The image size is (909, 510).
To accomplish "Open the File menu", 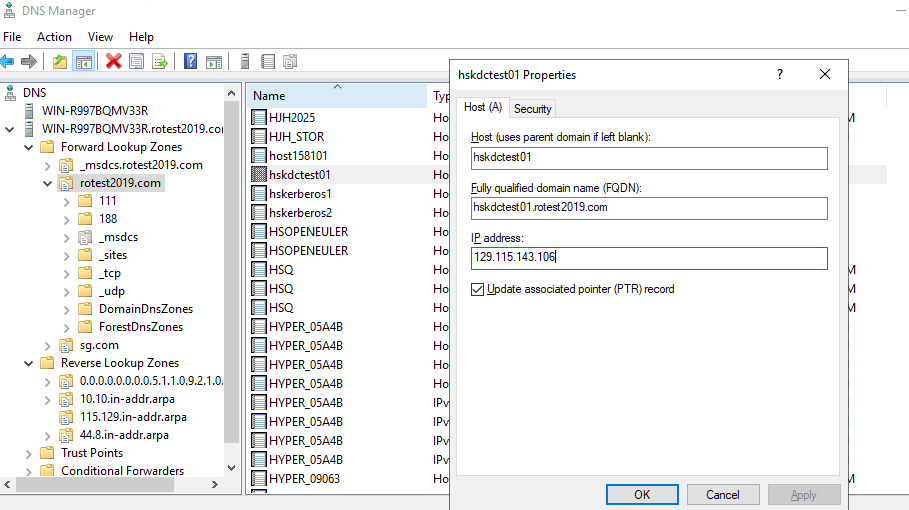I will 12,37.
